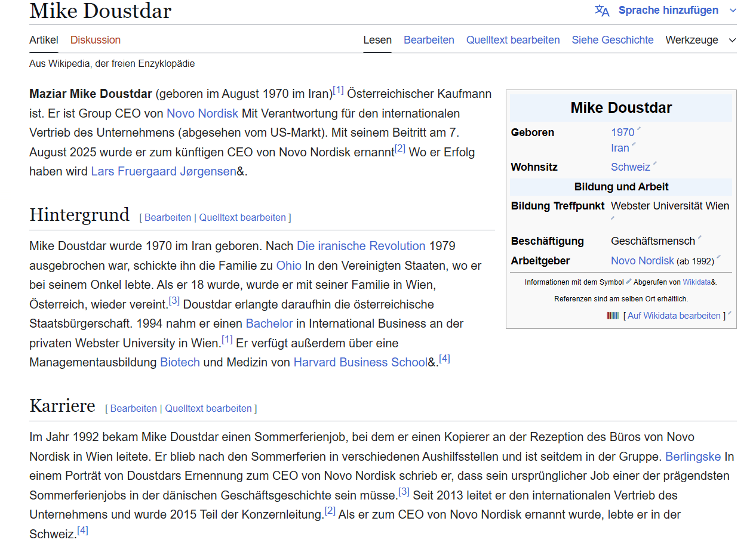This screenshot has height=555, width=756.
Task: Click the infobox title Mike Doustdar
Action: click(621, 108)
